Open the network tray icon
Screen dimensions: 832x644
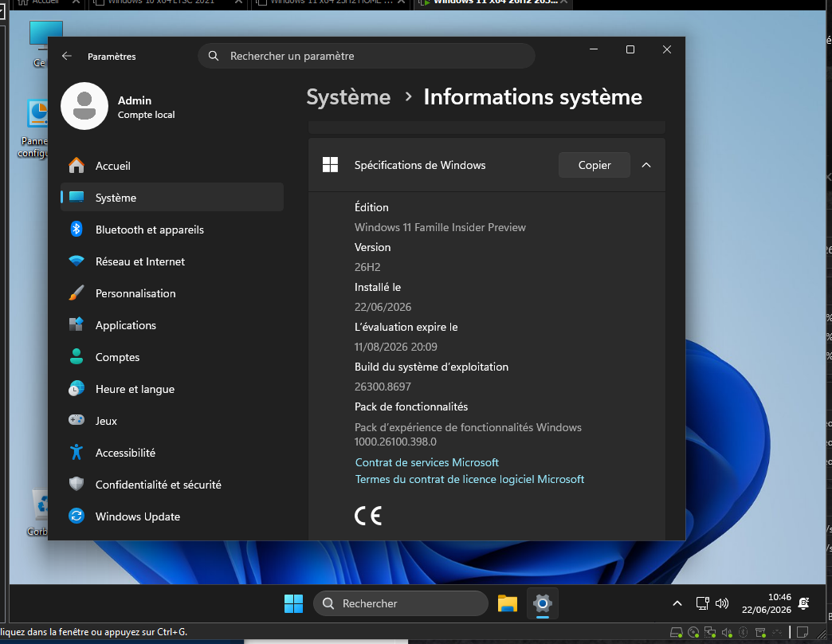click(703, 603)
